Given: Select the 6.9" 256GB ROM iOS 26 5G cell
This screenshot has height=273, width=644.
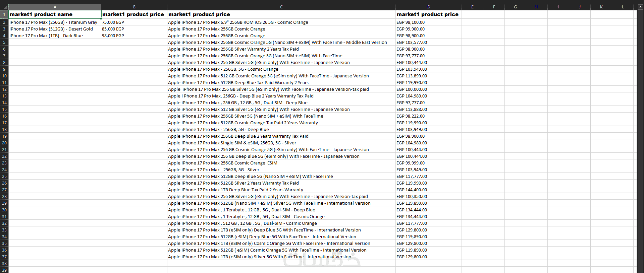Looking at the screenshot, I should [281, 22].
